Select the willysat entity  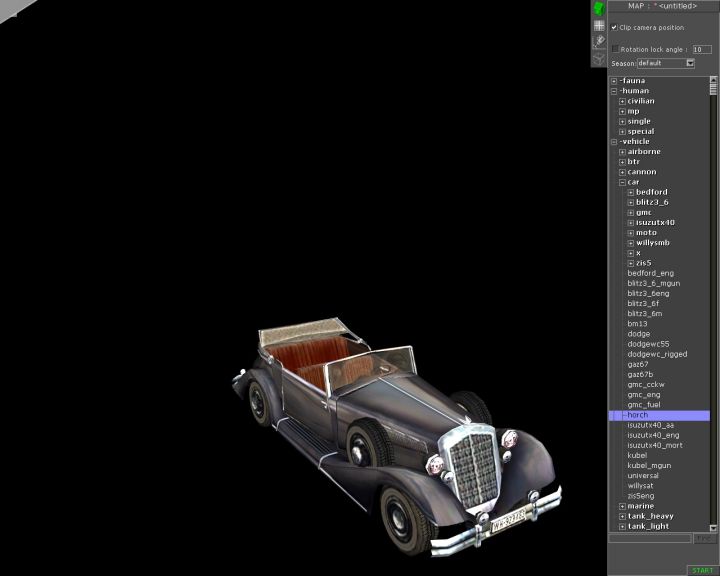643,486
